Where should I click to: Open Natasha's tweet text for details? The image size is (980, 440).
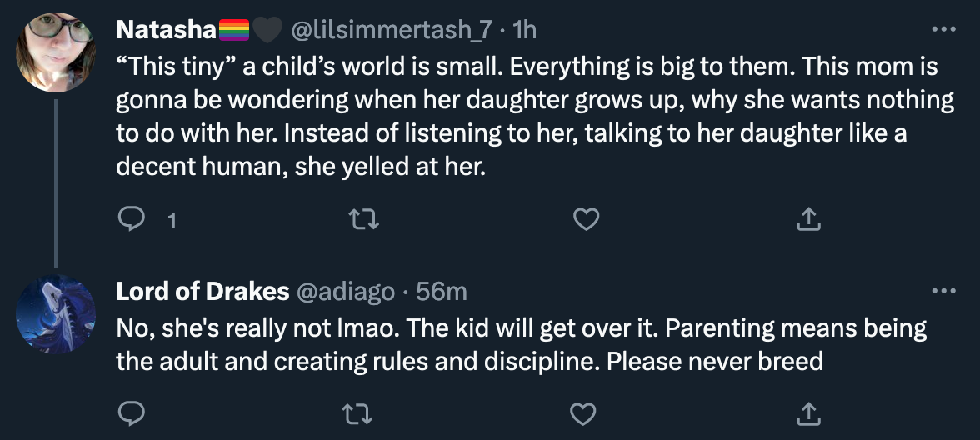[x=535, y=117]
